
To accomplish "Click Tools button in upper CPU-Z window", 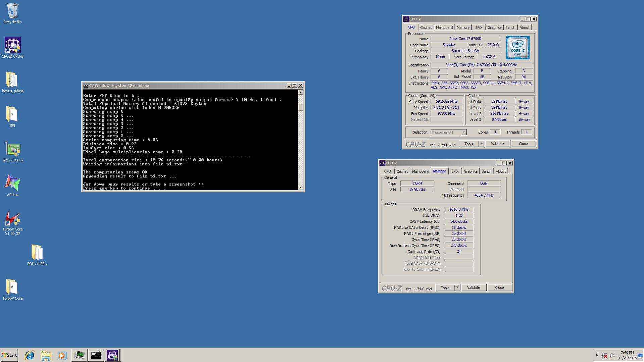I will coord(469,144).
